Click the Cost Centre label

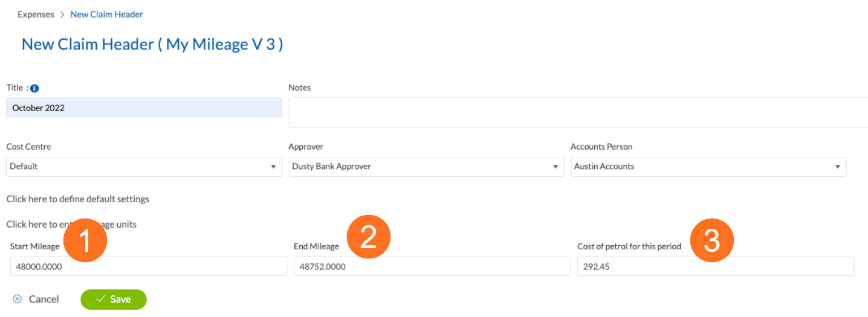(x=28, y=147)
